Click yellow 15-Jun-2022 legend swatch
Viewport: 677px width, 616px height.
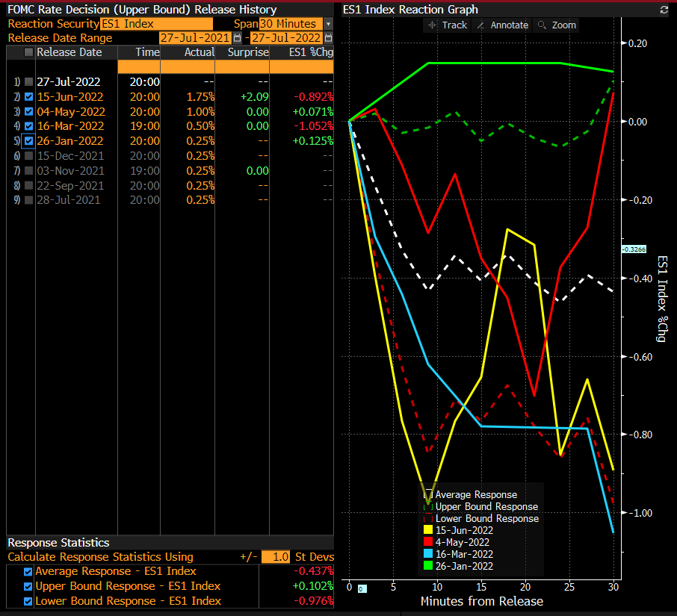[x=427, y=530]
